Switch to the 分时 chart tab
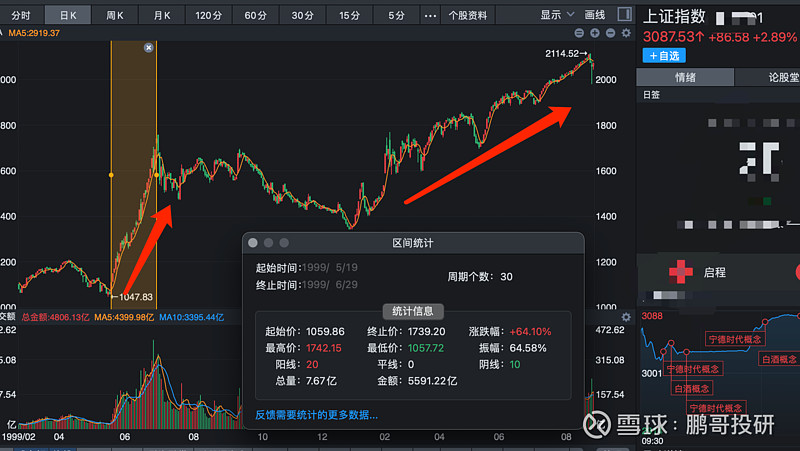Screen dimensions: 800x451 pyautogui.click(x=21, y=15)
